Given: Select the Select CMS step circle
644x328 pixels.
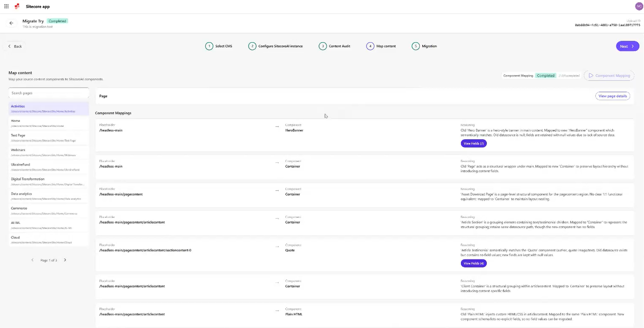Looking at the screenshot, I should 209,46.
